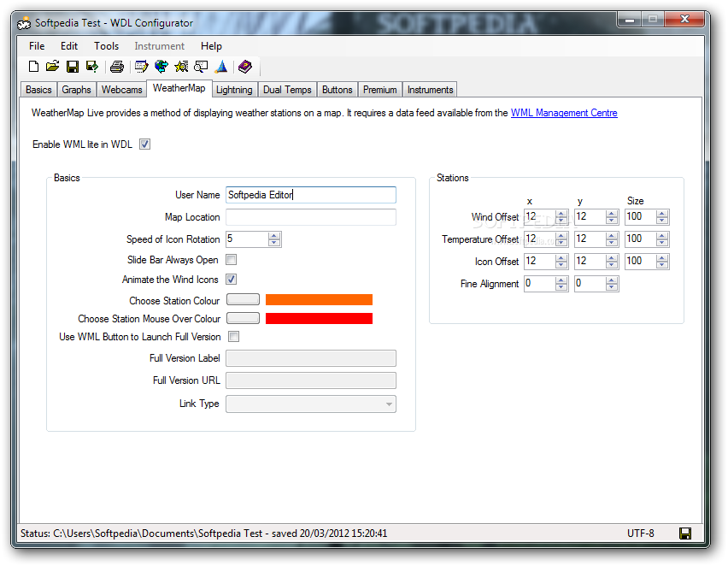Open the WML Management Centre link
The image size is (728, 566).
point(564,113)
